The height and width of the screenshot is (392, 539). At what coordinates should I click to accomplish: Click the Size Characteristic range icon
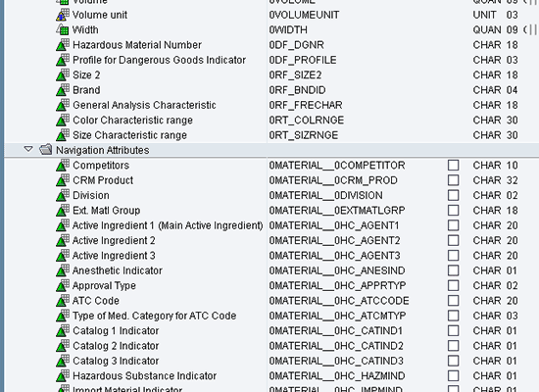tap(63, 135)
